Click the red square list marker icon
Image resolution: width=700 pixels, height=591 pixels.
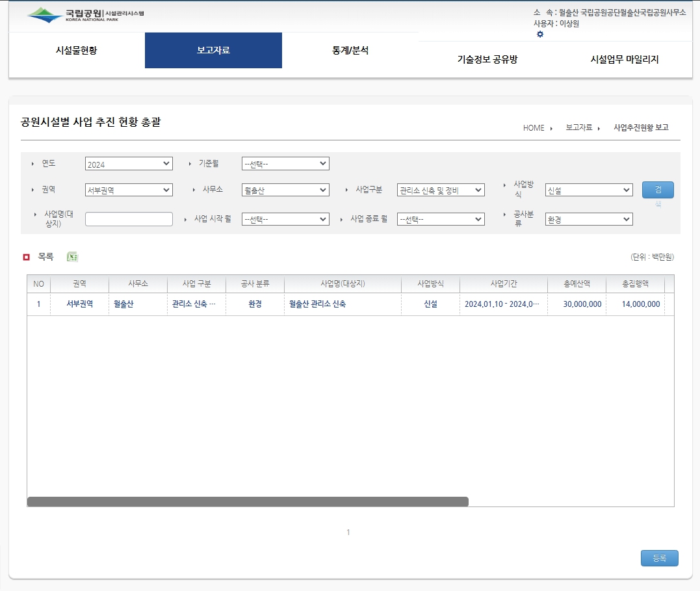[x=27, y=257]
